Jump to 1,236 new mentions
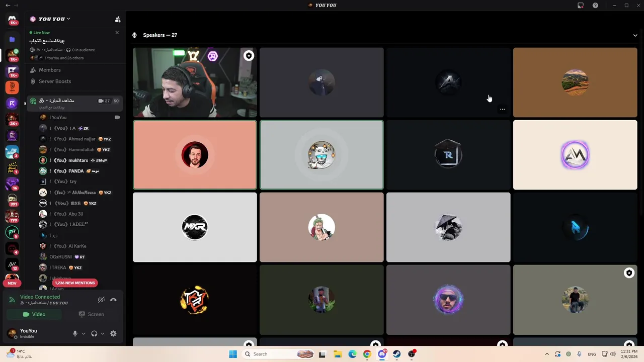This screenshot has width=644, height=362. (74, 283)
